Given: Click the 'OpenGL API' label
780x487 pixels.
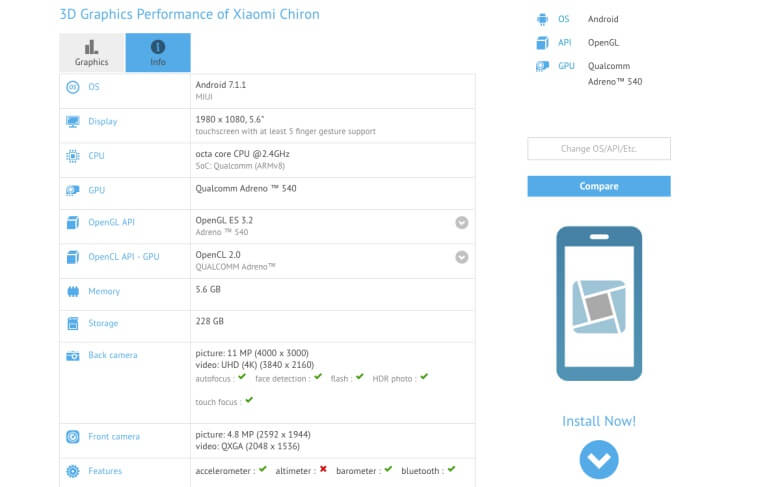Looking at the screenshot, I should point(111,222).
